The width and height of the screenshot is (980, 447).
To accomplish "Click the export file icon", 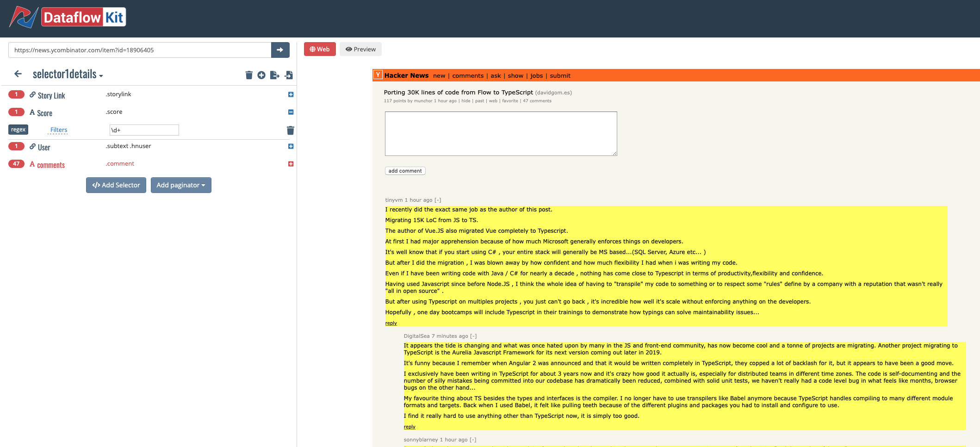I will 275,75.
